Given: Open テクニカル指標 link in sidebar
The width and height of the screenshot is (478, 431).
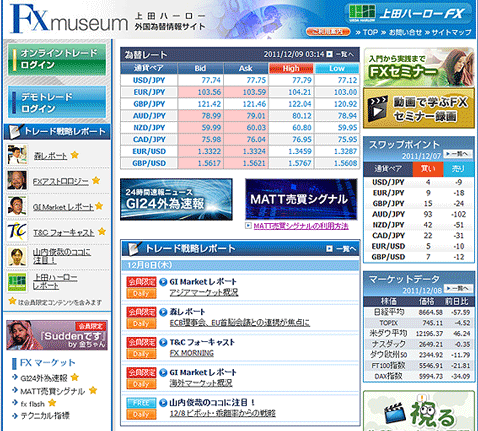Looking at the screenshot, I should (45, 416).
